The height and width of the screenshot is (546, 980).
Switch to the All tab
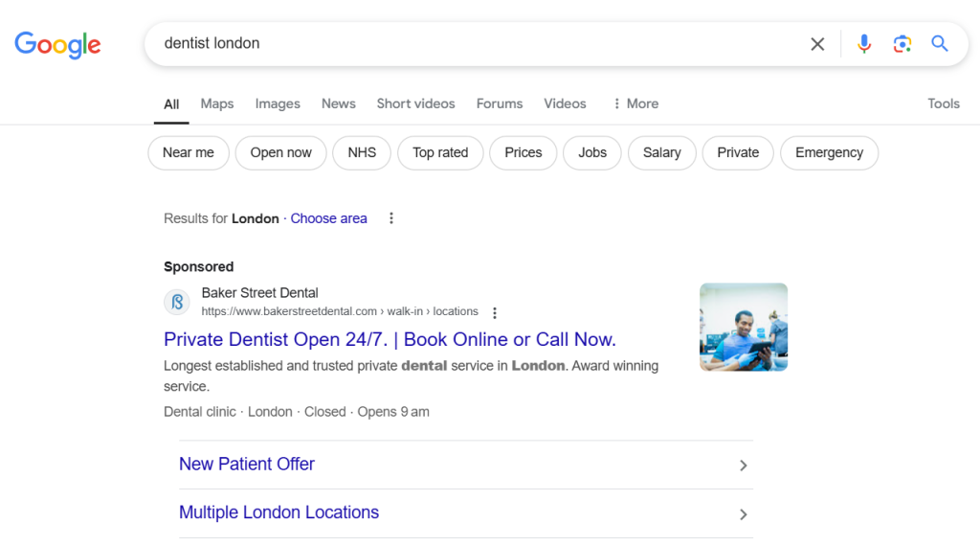click(171, 104)
